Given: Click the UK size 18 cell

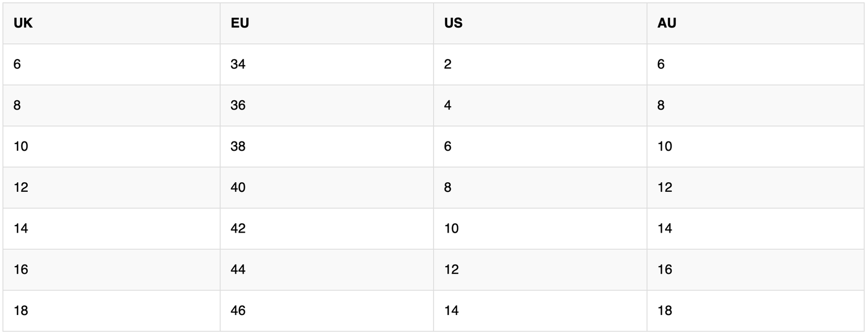Looking at the screenshot, I should coord(21,311).
